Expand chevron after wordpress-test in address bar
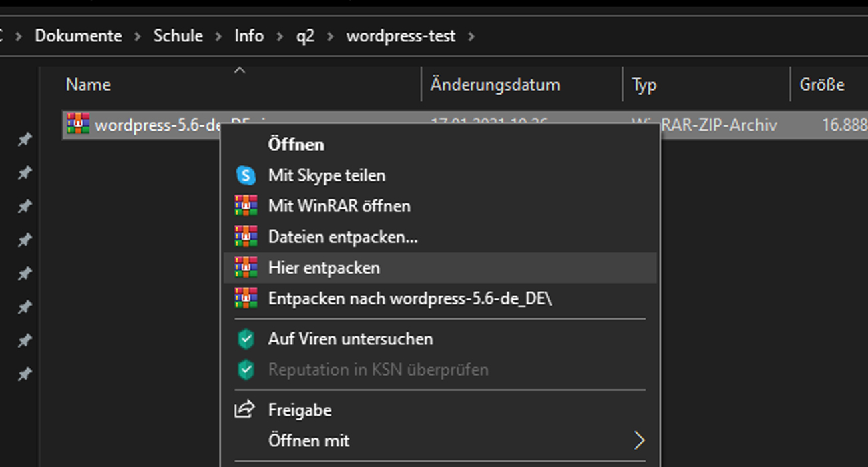This screenshot has width=868, height=467. (x=471, y=36)
